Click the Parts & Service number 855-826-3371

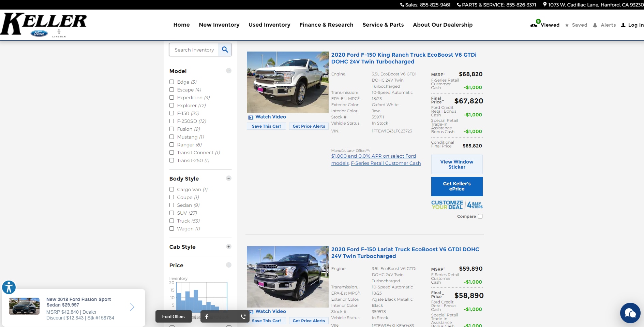[x=521, y=5]
